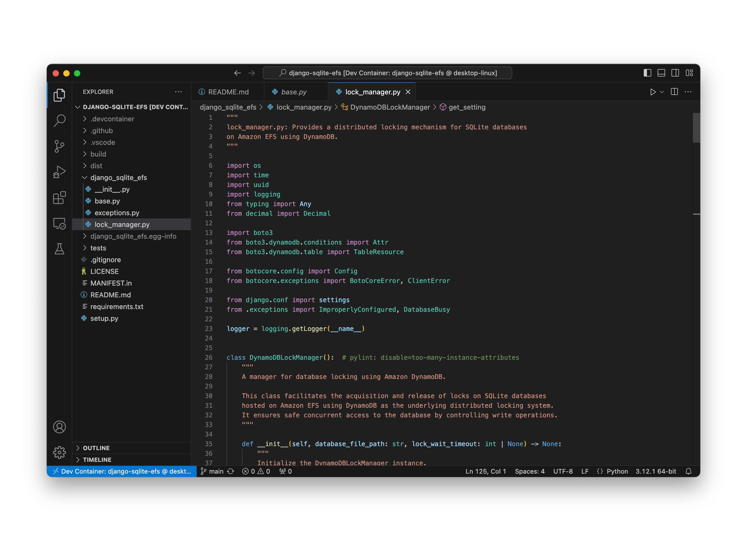Click Dev Container remote indicator
The image size is (747, 560).
pos(122,471)
